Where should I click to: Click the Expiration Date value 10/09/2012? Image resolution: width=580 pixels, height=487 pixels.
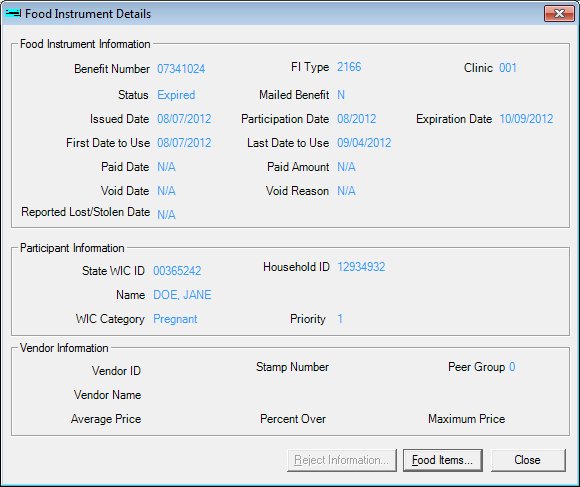point(526,119)
